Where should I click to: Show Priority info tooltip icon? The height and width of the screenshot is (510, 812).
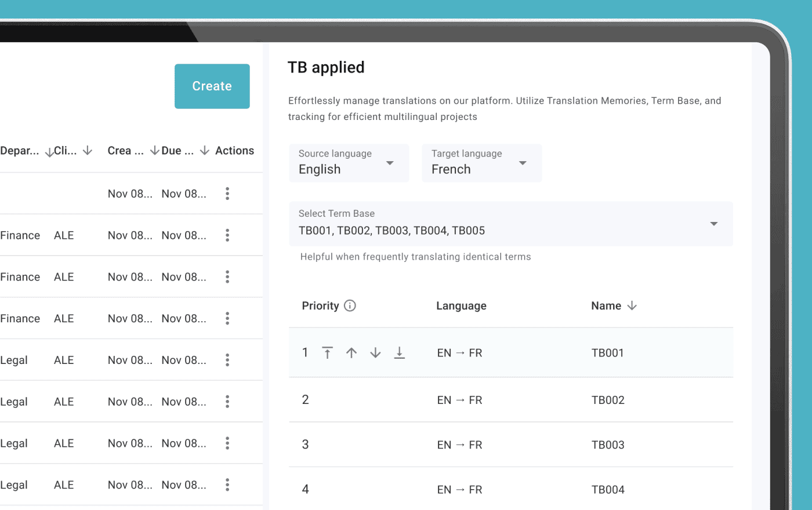[x=350, y=306]
